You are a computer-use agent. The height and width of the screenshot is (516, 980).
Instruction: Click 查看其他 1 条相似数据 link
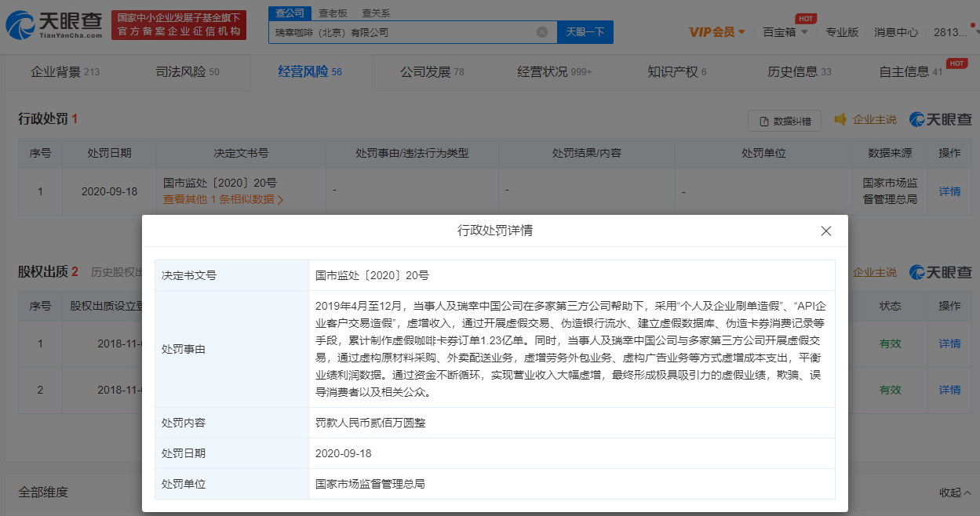pos(223,199)
